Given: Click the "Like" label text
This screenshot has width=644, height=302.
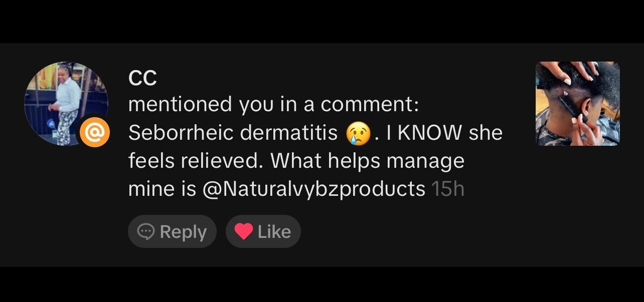Looking at the screenshot, I should 274,232.
